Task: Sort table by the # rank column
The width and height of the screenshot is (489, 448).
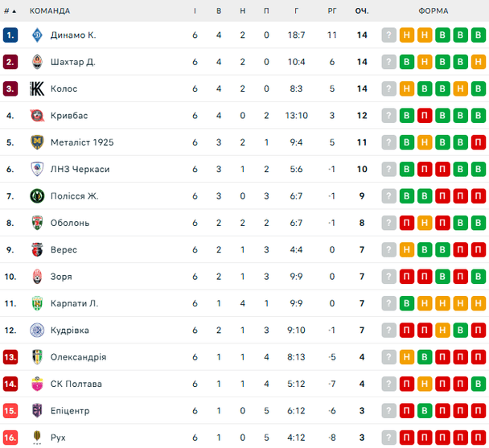Action: 9,10
